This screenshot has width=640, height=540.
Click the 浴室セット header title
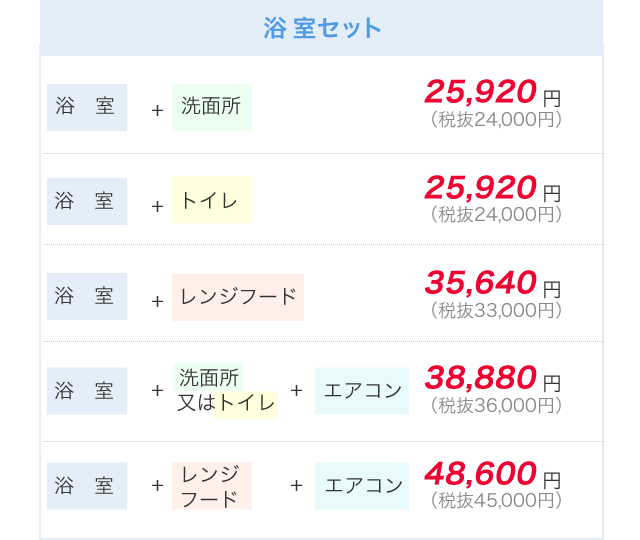(x=322, y=28)
